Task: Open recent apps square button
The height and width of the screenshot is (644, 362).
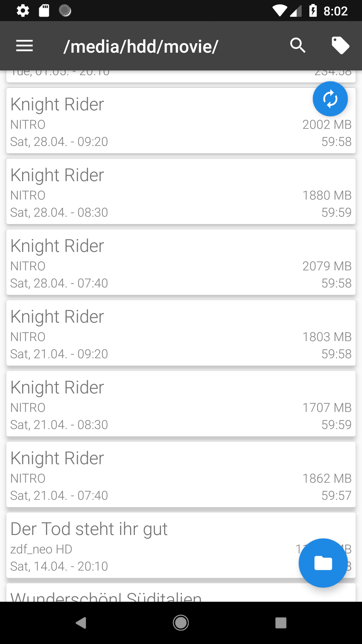Action: point(281,623)
